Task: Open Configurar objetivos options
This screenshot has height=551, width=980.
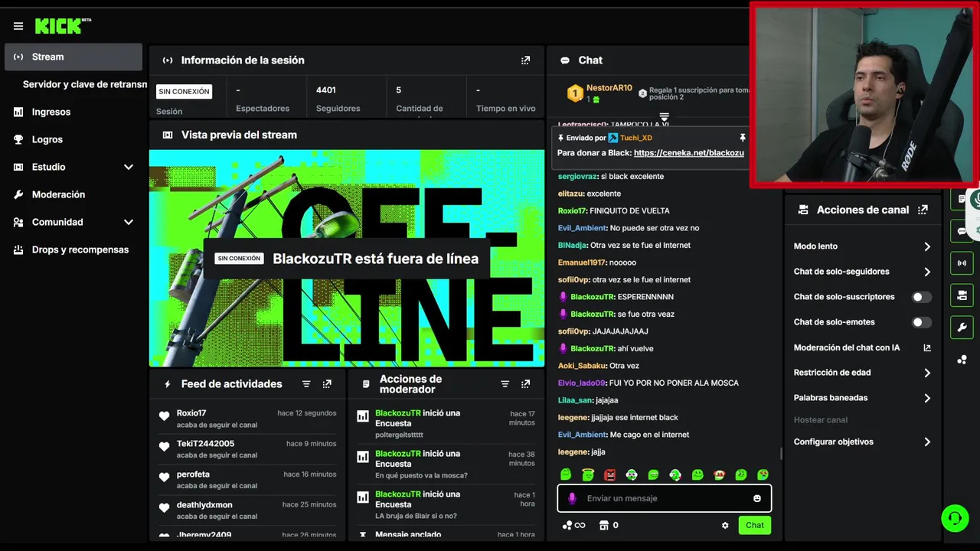Action: (862, 442)
